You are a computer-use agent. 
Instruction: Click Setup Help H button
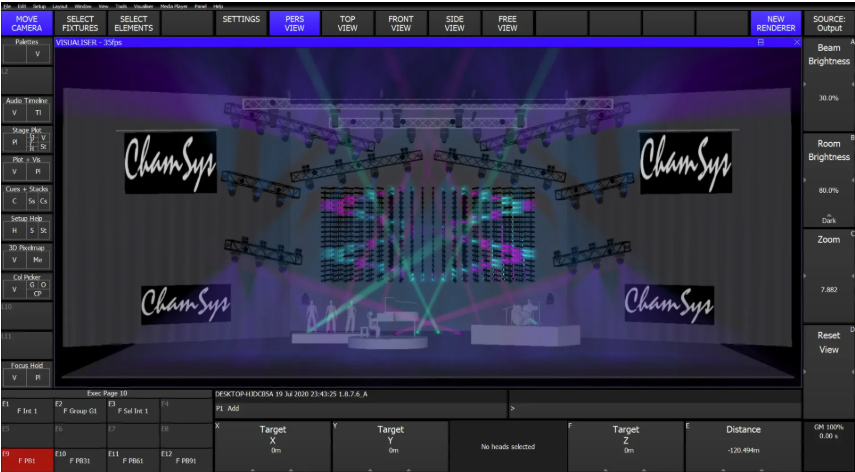pyautogui.click(x=14, y=231)
